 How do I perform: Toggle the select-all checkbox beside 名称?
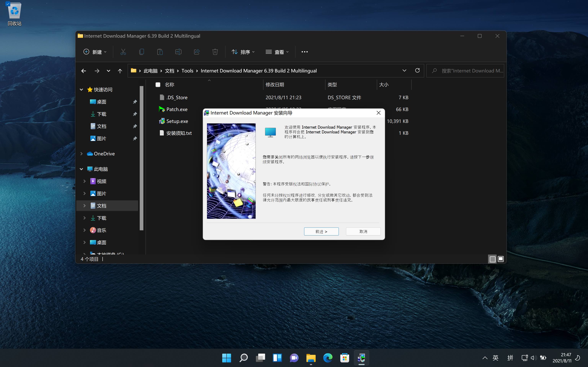coord(158,85)
